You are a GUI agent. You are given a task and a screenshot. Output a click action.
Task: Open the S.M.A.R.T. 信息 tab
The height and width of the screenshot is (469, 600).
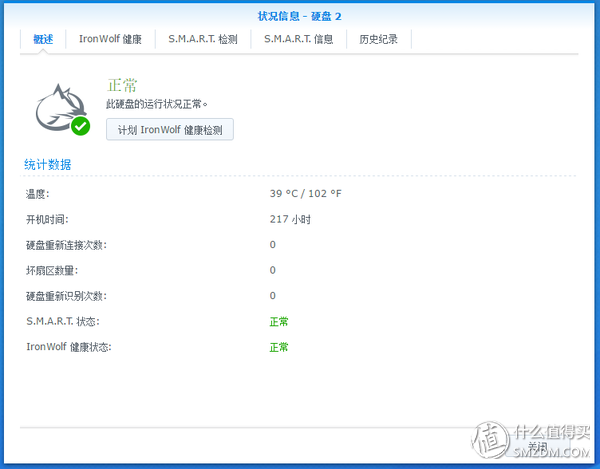pos(298,39)
